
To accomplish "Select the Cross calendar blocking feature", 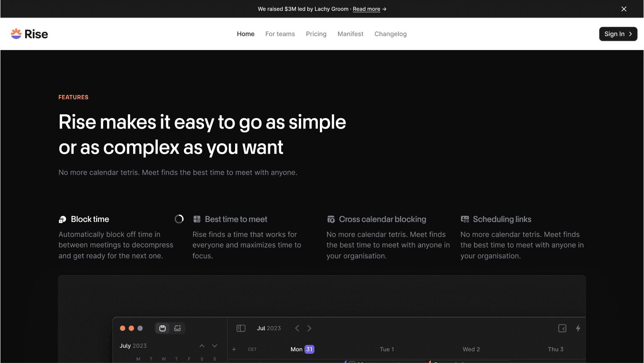I will (382, 219).
